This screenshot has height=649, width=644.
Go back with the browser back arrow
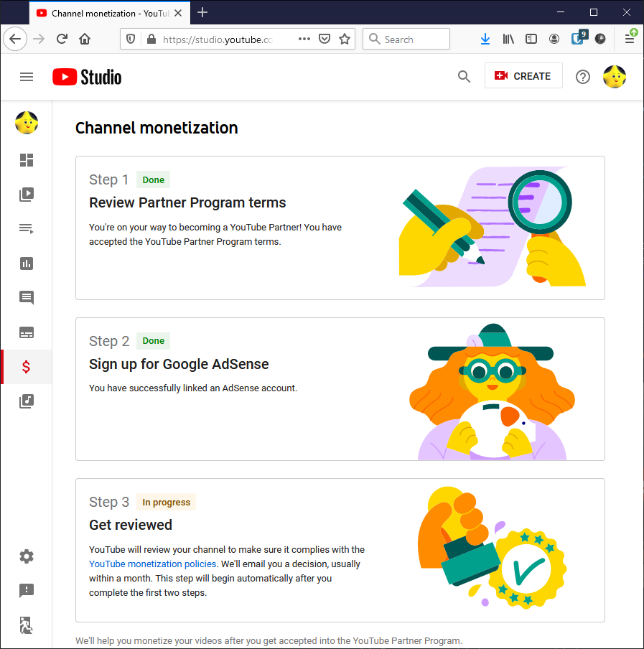click(15, 39)
